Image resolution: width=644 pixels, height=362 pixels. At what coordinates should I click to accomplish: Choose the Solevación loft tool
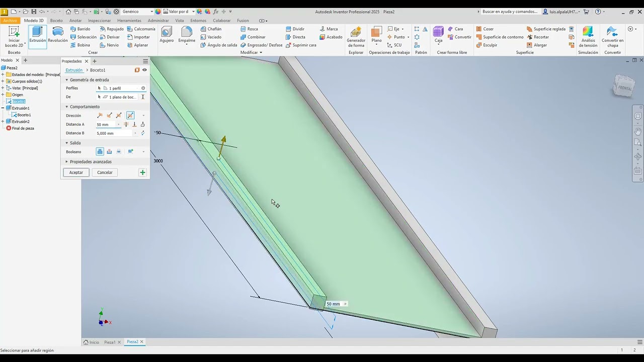[x=83, y=37]
